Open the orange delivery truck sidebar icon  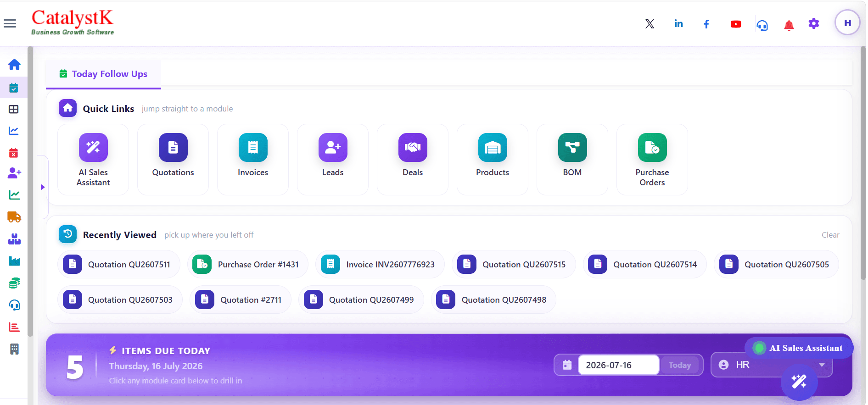[x=14, y=216]
